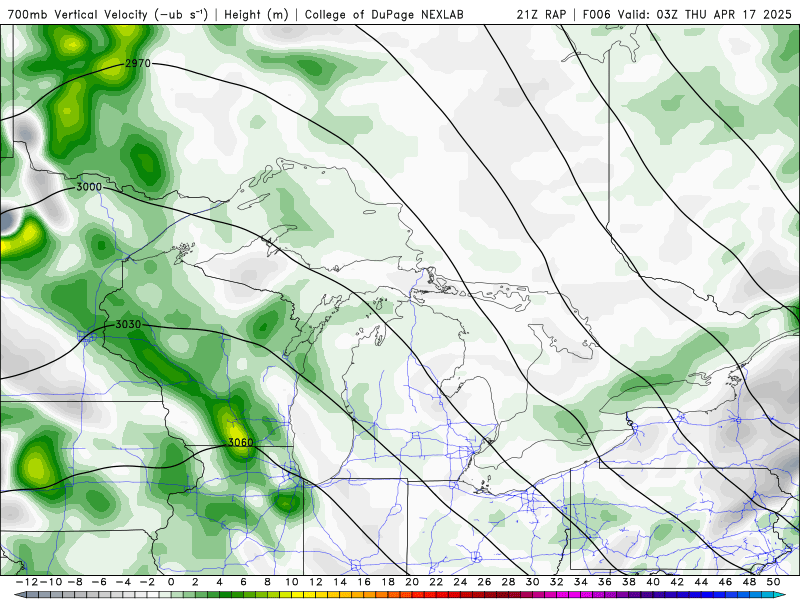Click the -4 value on the color scale
Image resolution: width=800 pixels, height=600 pixels.
(122, 582)
